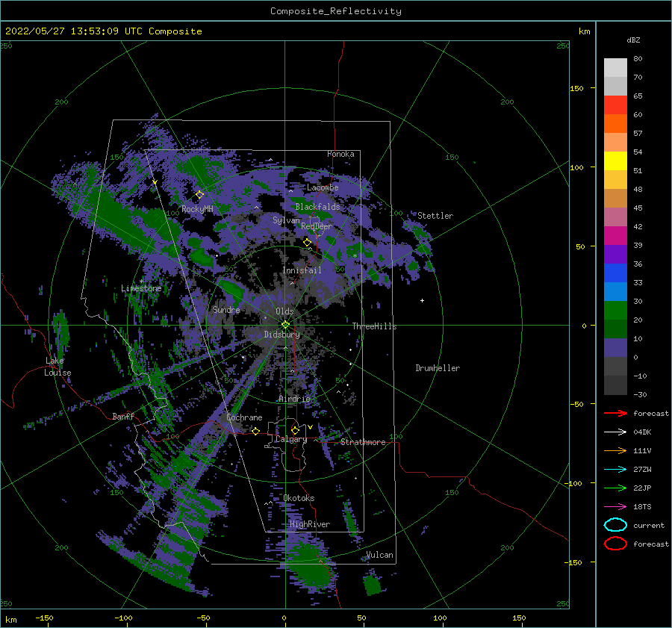Viewport: 672px width, 628px height.
Task: Click the Okotoks town label
Action: [x=299, y=498]
